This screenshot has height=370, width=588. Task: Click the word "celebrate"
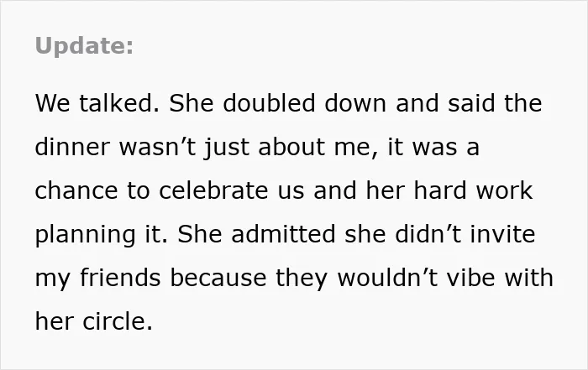[213, 190]
